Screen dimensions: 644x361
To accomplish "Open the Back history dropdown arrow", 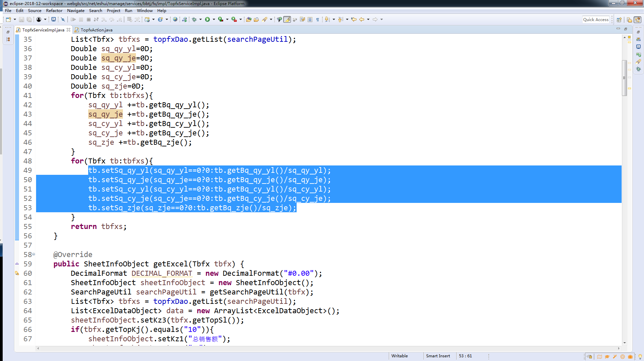I will click(x=368, y=19).
